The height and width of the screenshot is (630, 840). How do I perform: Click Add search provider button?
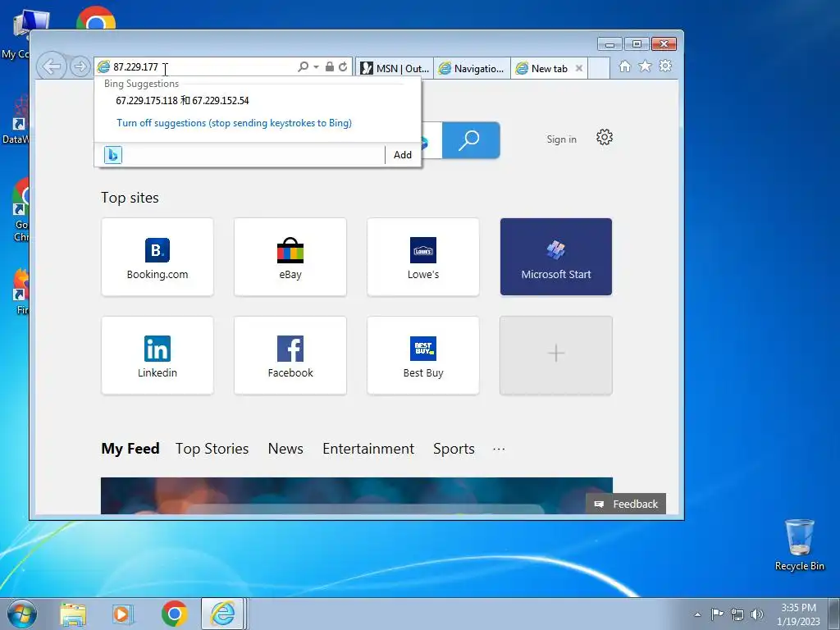(x=403, y=155)
